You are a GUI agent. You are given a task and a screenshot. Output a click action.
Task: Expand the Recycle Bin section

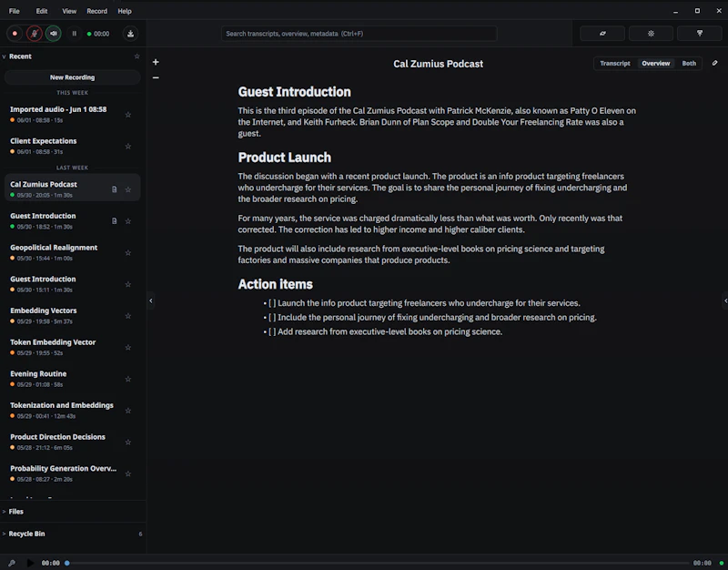click(4, 534)
